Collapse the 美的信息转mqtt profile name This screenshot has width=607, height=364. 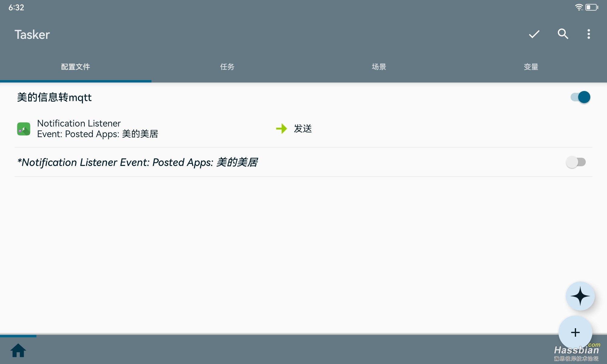pos(54,97)
